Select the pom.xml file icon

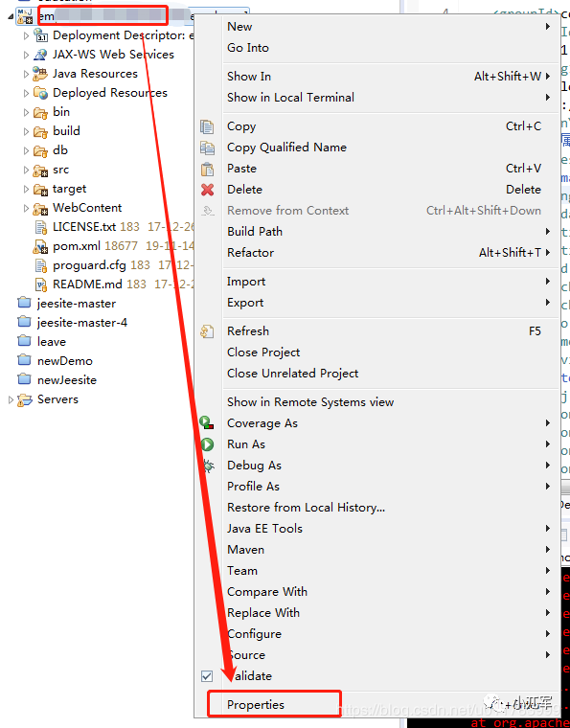click(x=40, y=246)
